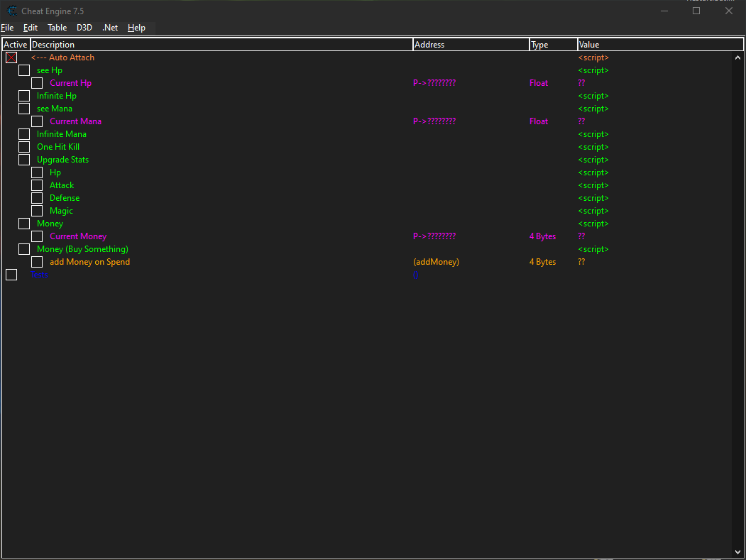Screen dimensions: 746x560
Task: Click the Value column header
Action: coord(660,45)
